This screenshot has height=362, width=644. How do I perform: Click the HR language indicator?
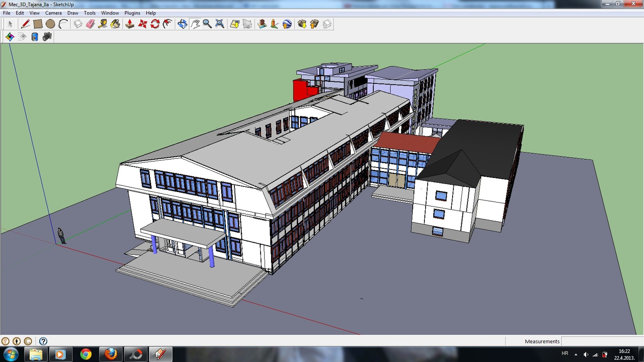565,353
